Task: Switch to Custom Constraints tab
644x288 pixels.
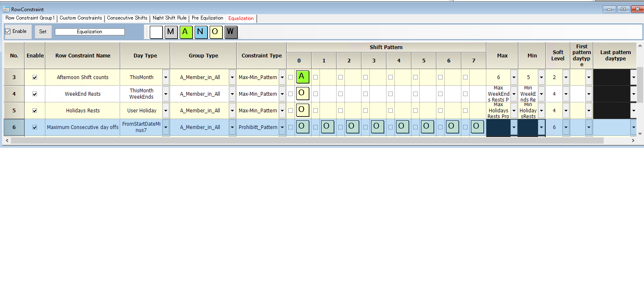Action: [81, 18]
